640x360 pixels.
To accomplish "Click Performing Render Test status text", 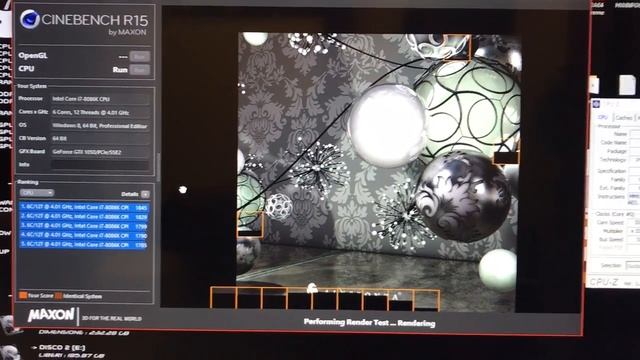I will click(x=369, y=323).
